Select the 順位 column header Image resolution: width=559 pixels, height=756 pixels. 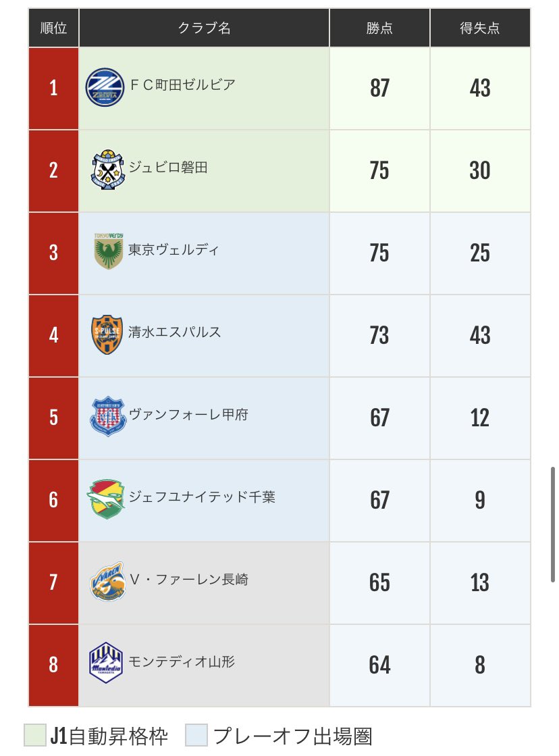pyautogui.click(x=53, y=28)
